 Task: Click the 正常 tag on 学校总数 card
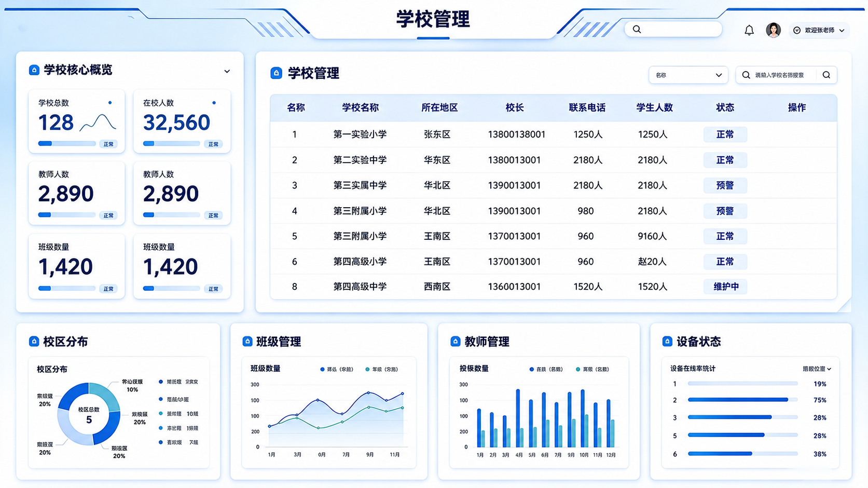(108, 144)
